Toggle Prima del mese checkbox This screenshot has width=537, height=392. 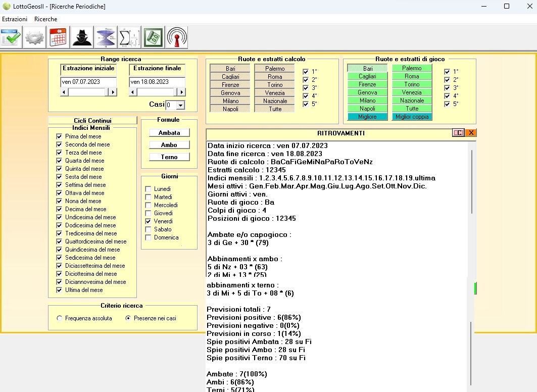(59, 136)
